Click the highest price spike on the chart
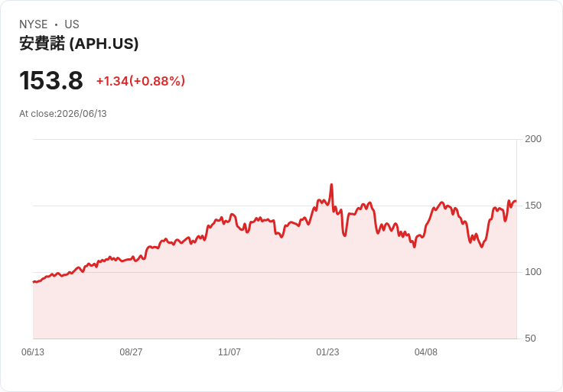The height and width of the screenshot is (392, 563). [x=331, y=185]
